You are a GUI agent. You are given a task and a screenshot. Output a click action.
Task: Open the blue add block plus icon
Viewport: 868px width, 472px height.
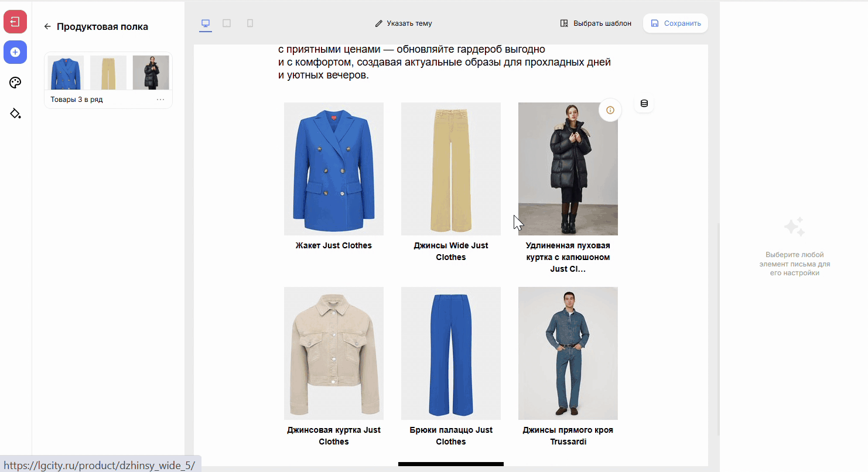(x=15, y=52)
